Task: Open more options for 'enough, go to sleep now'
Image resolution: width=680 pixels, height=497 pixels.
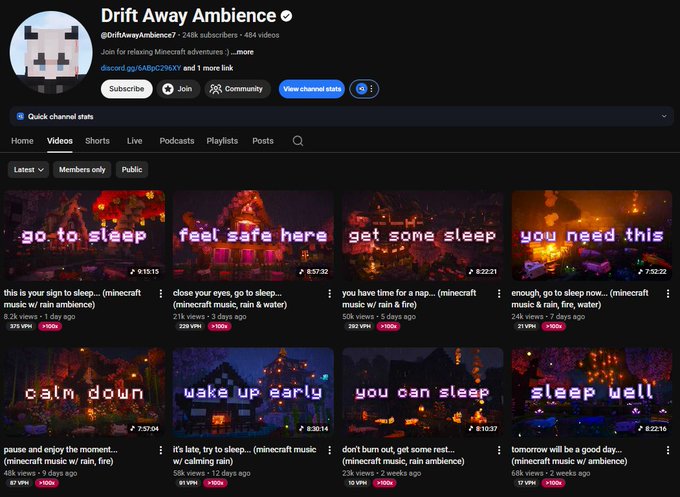Action: click(x=668, y=294)
